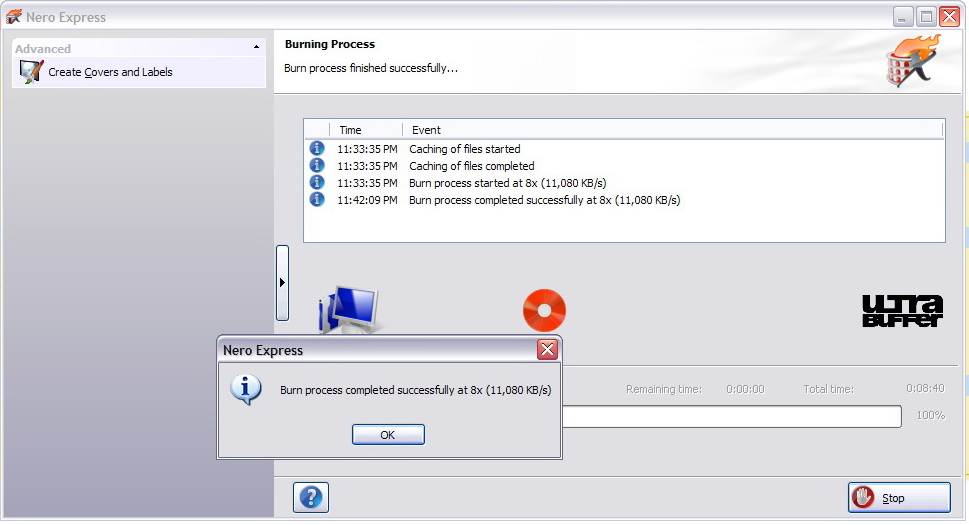Screen dimensions: 969x525
Task: Click the Remaining time value 0:00:00
Action: tap(745, 389)
